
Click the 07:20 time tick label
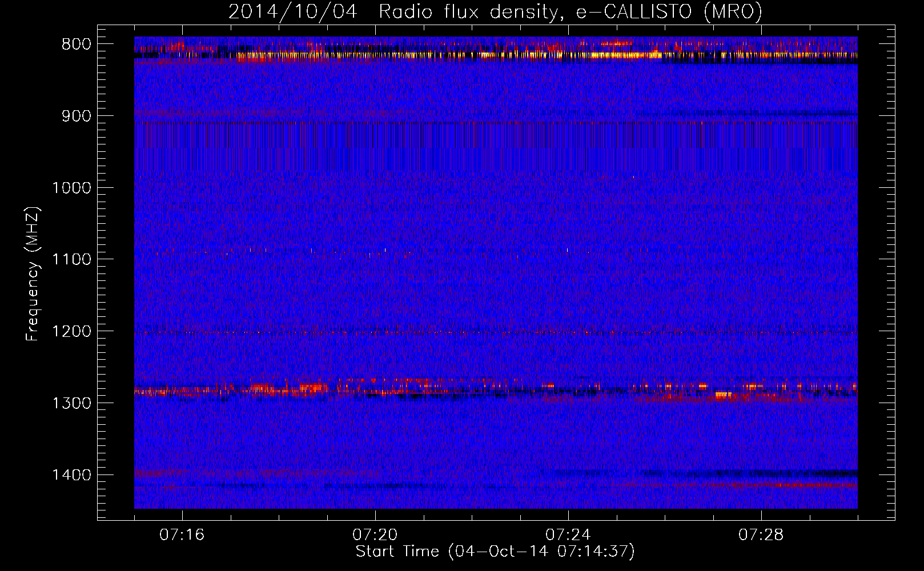[x=375, y=535]
